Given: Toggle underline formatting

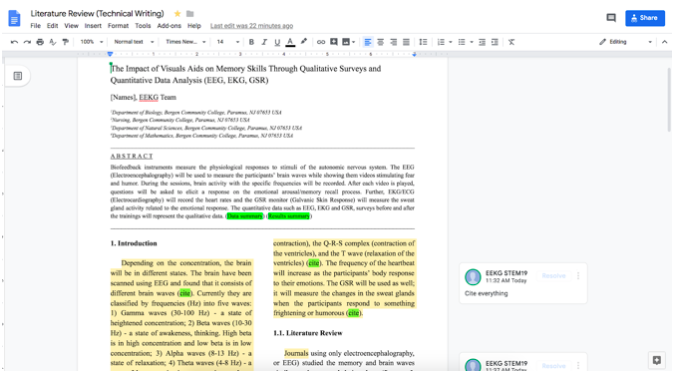Looking at the screenshot, I should coord(277,42).
